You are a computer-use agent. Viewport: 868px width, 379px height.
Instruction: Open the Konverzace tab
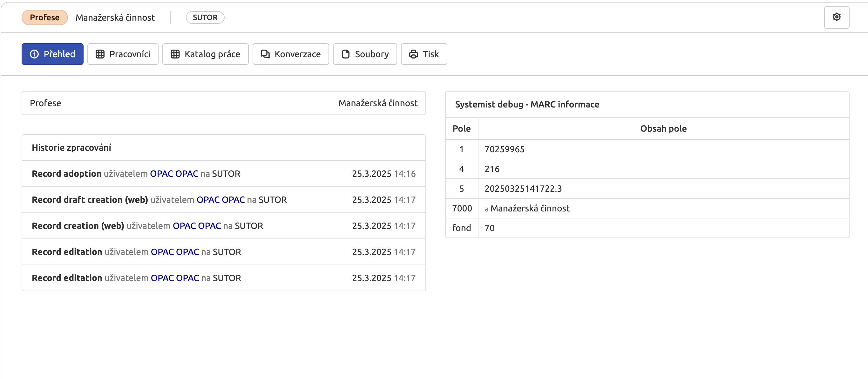[291, 54]
